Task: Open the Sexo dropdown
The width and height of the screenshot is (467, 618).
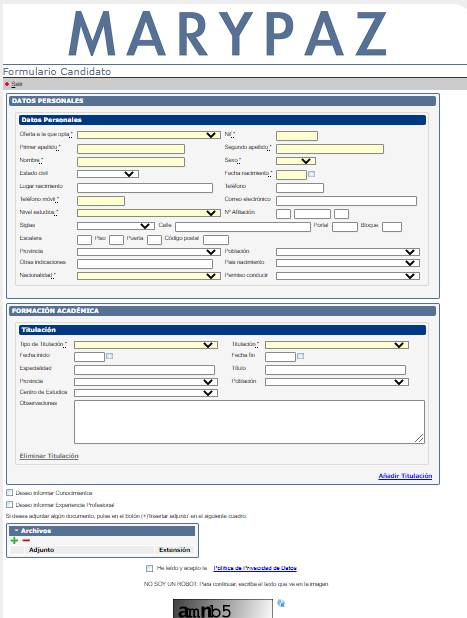Action: pos(296,161)
